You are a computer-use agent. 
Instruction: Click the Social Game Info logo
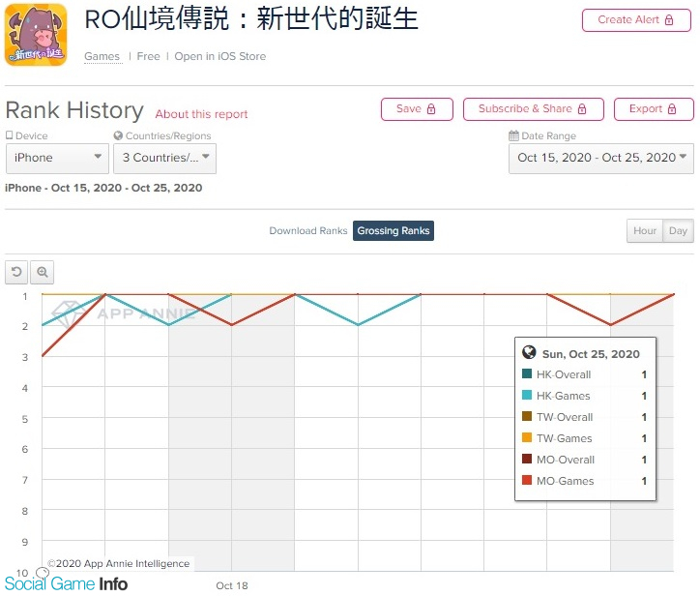66,583
